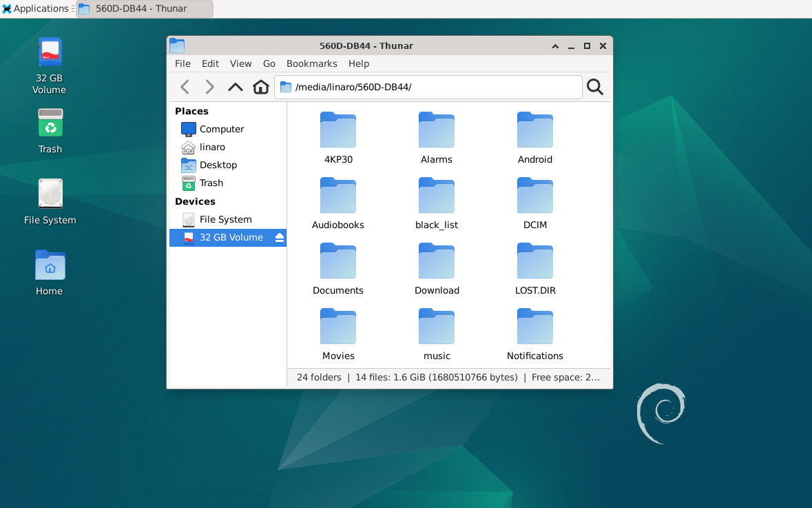Screen dimensions: 812x508
Task: Click the Free space status bar text
Action: coord(565,377)
